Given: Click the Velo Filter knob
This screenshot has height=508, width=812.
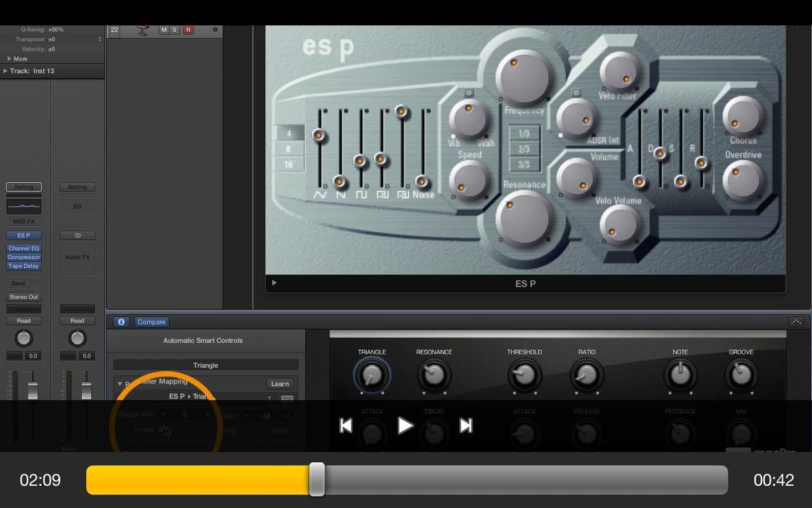Looking at the screenshot, I should click(619, 70).
